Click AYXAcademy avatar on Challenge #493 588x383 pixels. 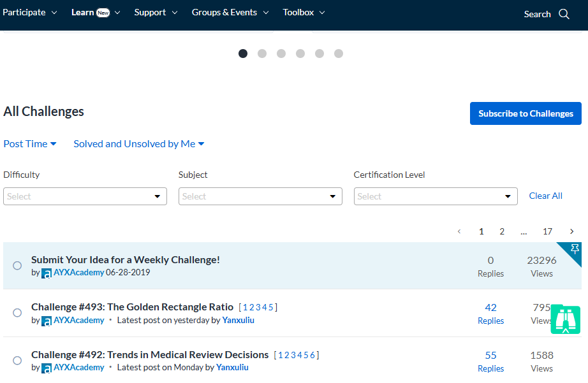pyautogui.click(x=47, y=321)
